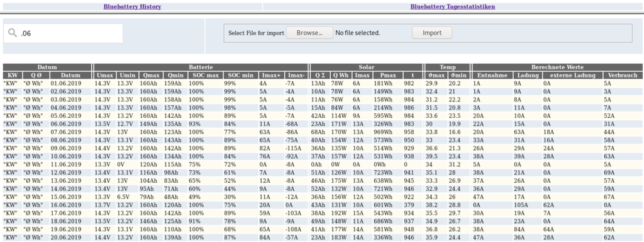The width and height of the screenshot is (644, 242).
Task: Click the Entnahme column header
Action: click(x=492, y=76)
